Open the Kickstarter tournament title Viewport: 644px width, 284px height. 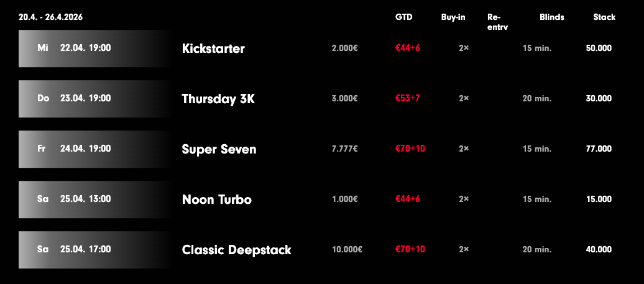pos(213,48)
